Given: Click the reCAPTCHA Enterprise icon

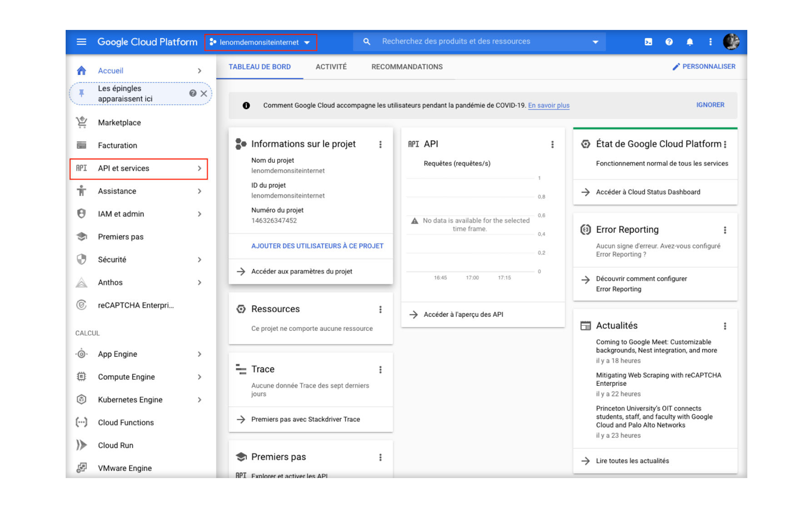Looking at the screenshot, I should (x=82, y=305).
